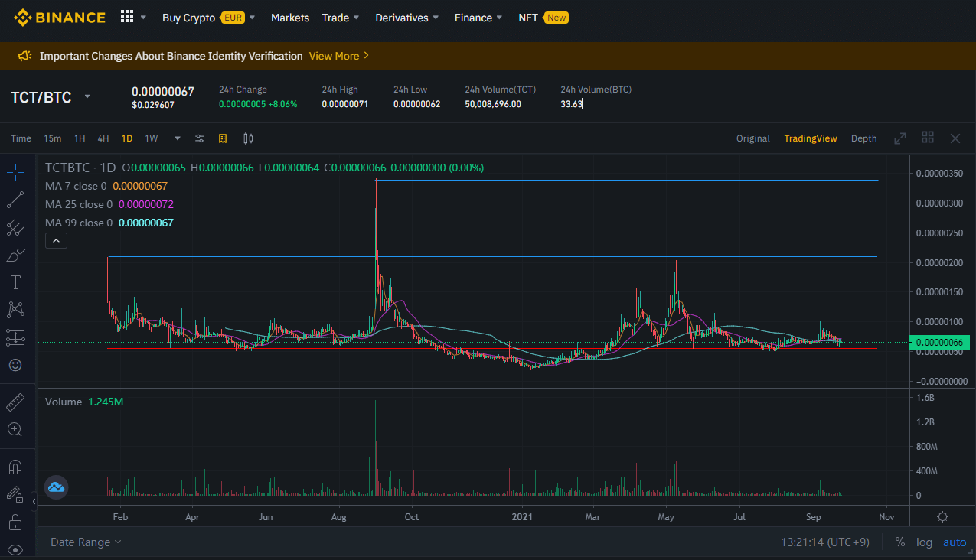Select the zoom in tool
This screenshot has height=560, width=976.
(15, 429)
